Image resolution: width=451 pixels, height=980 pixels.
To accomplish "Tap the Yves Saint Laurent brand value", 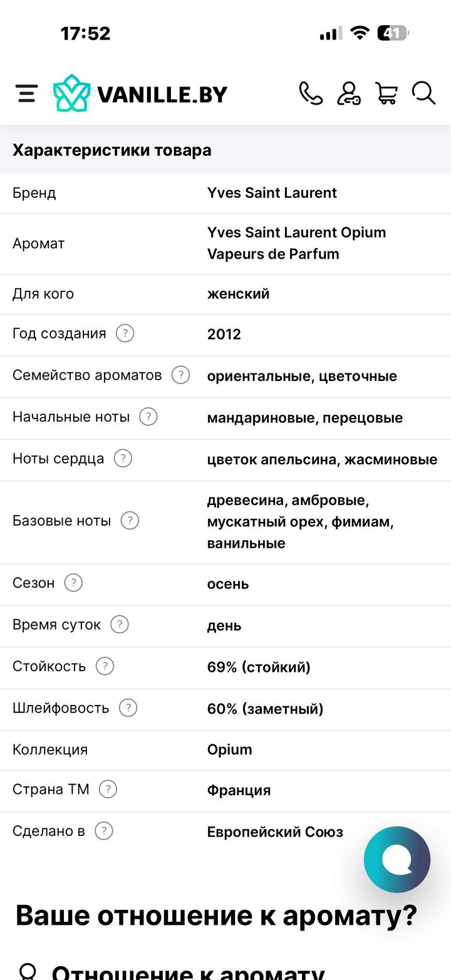I will pyautogui.click(x=272, y=193).
